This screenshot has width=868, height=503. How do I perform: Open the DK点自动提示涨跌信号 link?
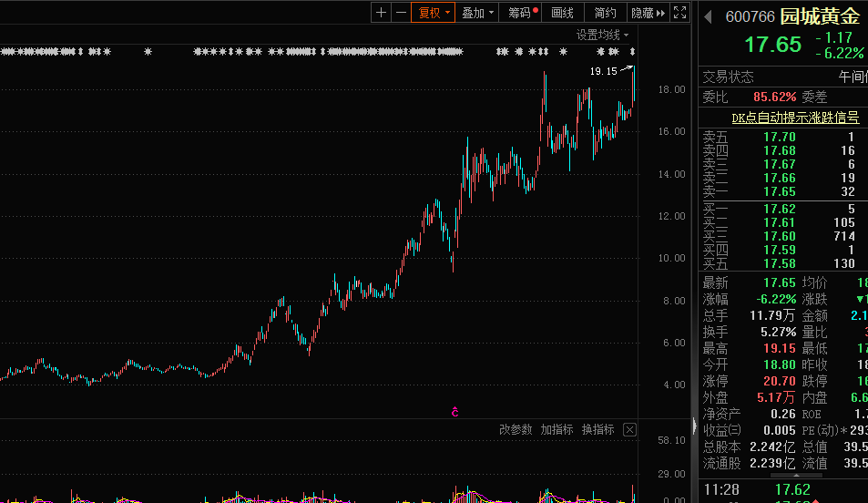point(795,118)
